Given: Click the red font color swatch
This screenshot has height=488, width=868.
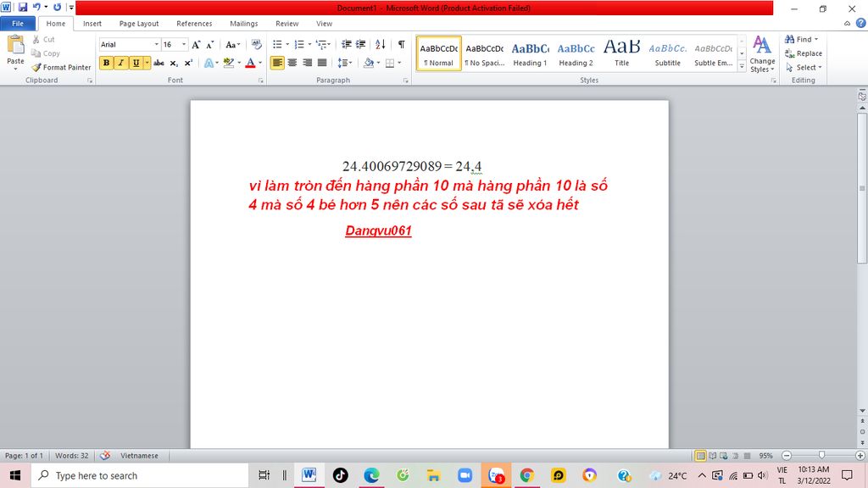Looking at the screenshot, I should click(250, 63).
